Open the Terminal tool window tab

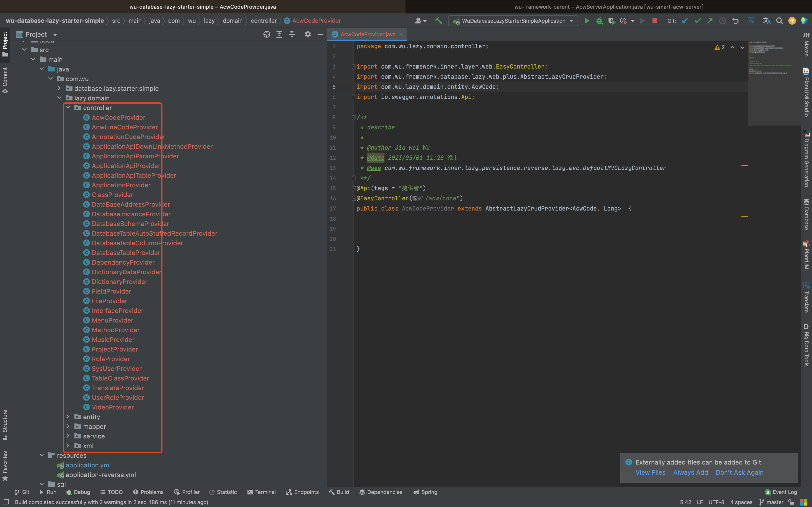pyautogui.click(x=261, y=492)
